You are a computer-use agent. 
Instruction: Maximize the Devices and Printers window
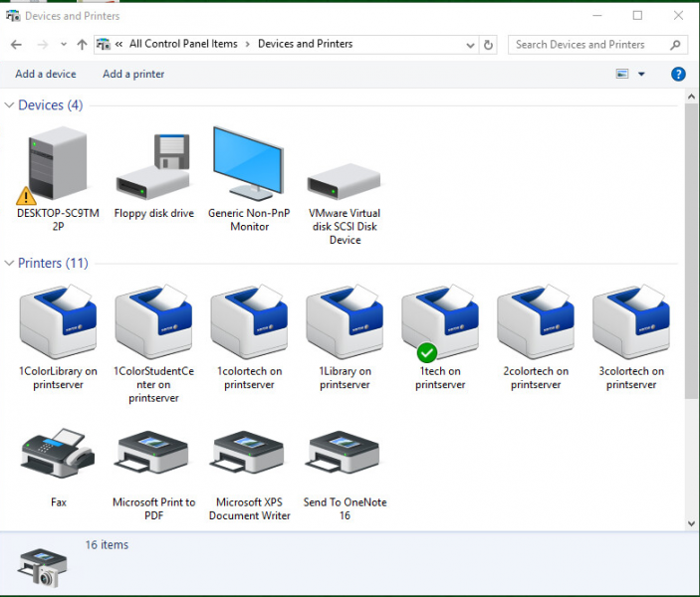click(x=637, y=16)
